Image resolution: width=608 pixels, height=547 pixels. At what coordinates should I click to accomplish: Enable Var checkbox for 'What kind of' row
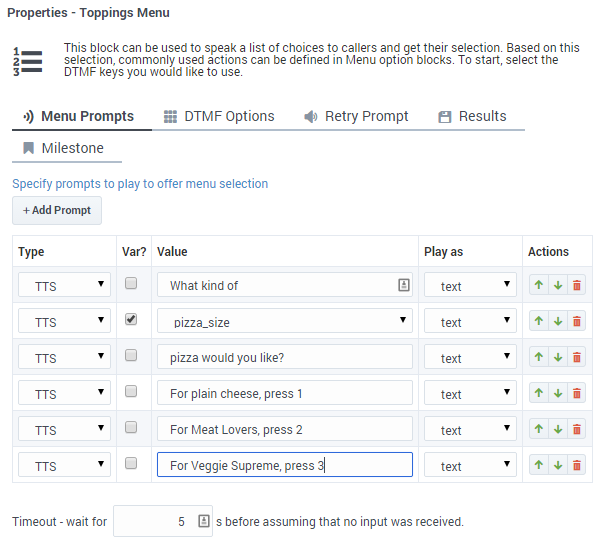click(x=131, y=284)
